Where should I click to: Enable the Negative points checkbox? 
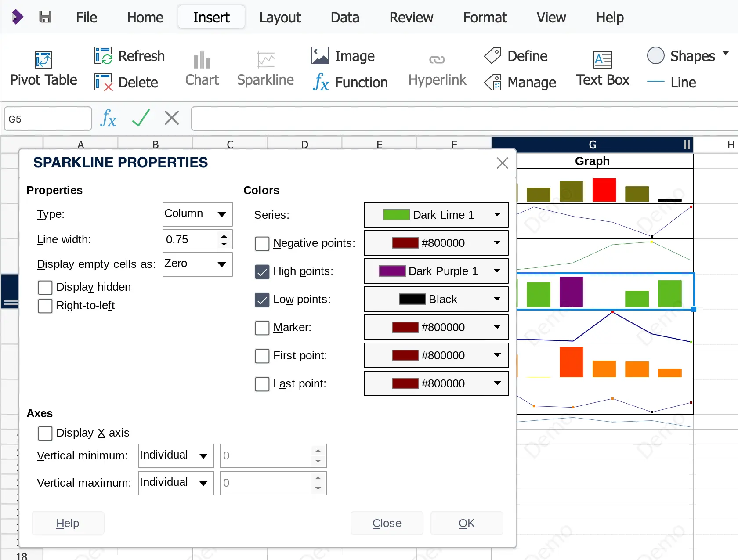pyautogui.click(x=262, y=243)
